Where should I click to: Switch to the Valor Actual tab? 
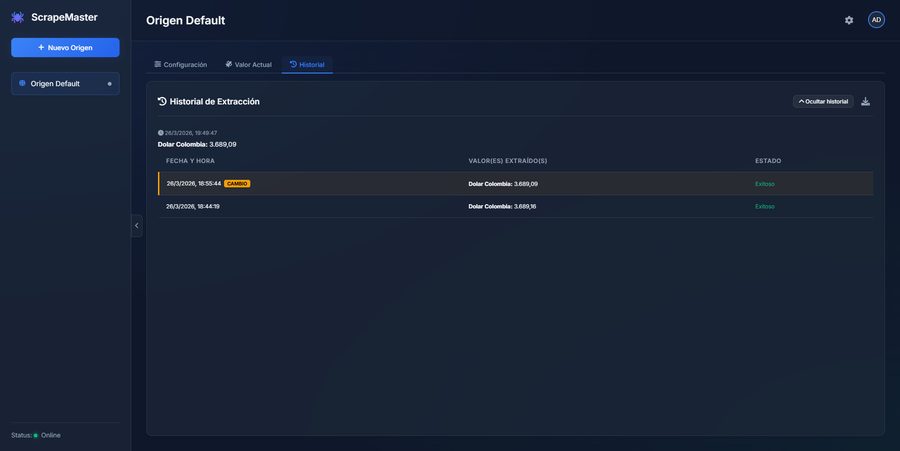point(249,64)
